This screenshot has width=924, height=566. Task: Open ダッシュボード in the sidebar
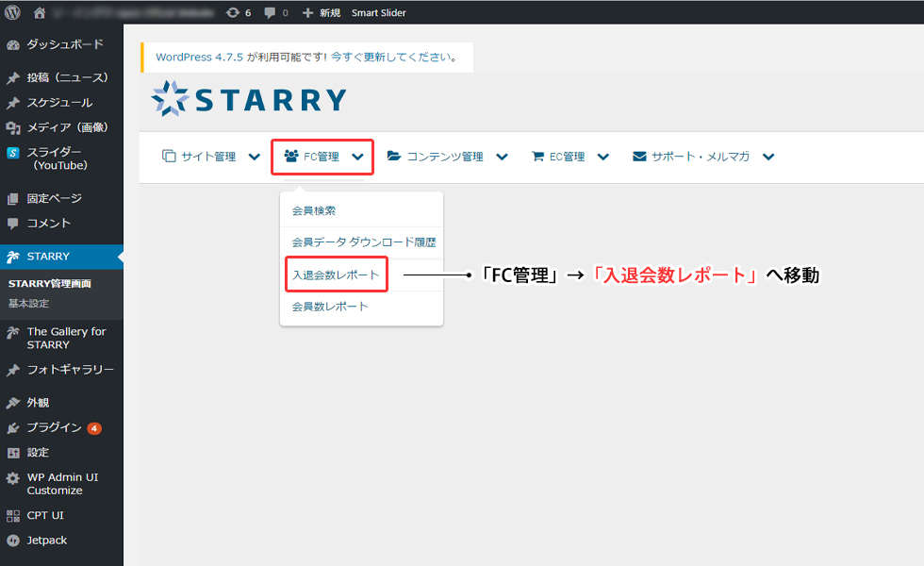65,44
